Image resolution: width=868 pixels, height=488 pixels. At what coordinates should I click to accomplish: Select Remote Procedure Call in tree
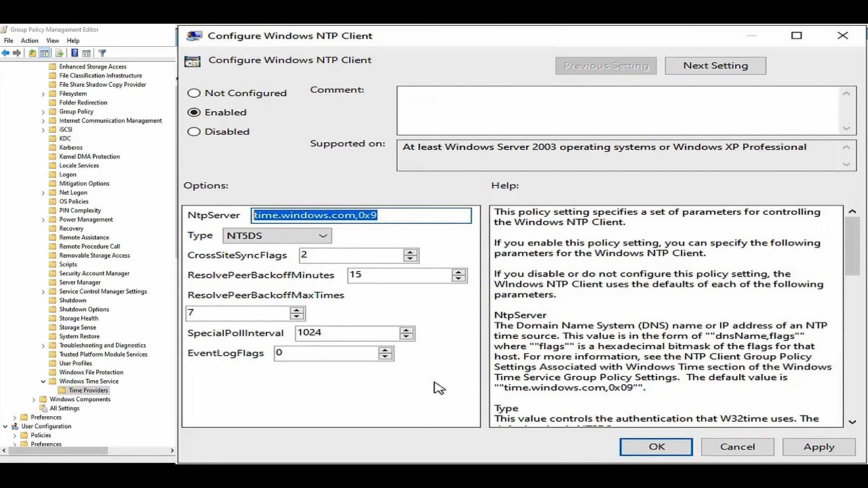coord(90,247)
